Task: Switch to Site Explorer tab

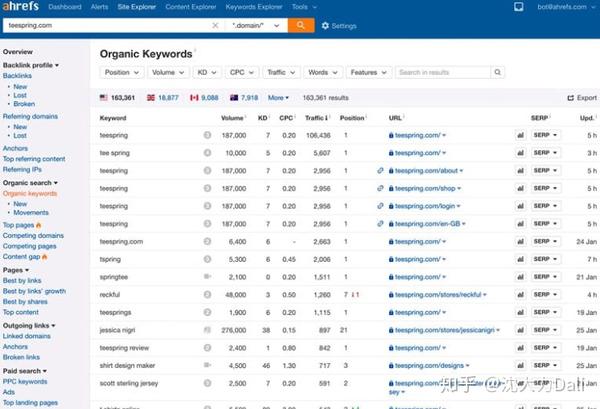Action: 137,7
